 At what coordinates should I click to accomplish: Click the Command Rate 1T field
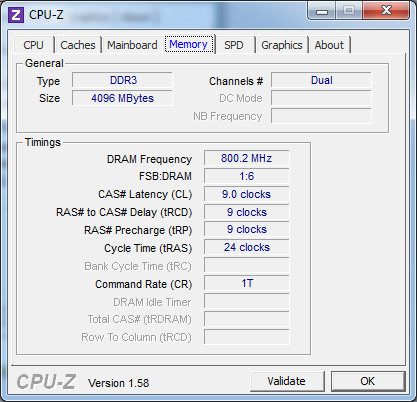click(247, 283)
